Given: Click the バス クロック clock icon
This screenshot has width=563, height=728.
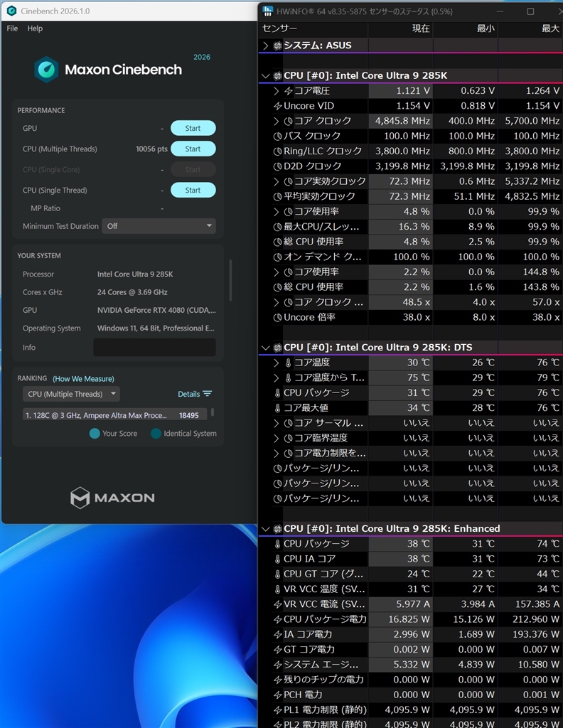Looking at the screenshot, I should (277, 136).
